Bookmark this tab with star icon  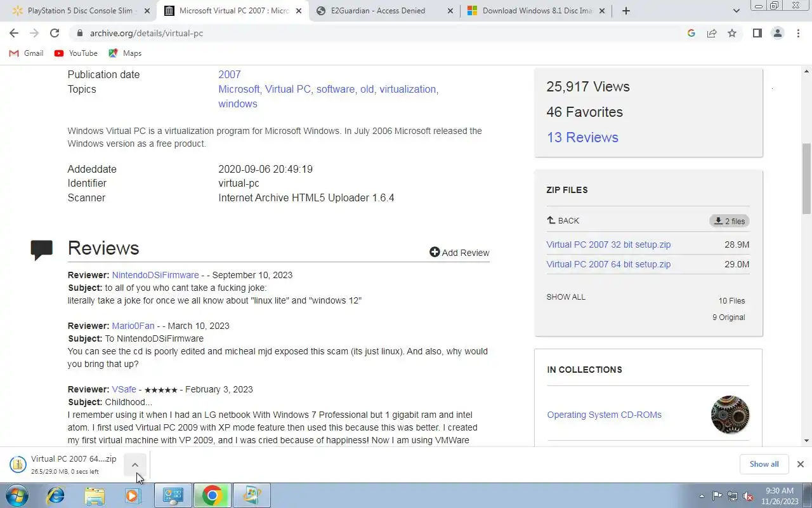[x=732, y=33]
